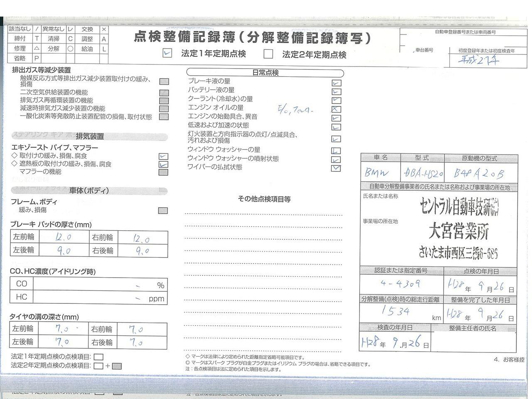The height and width of the screenshot is (399, 532).
Task: Click the エンジンオイルの量 crossed checkbox
Action: pos(336,109)
